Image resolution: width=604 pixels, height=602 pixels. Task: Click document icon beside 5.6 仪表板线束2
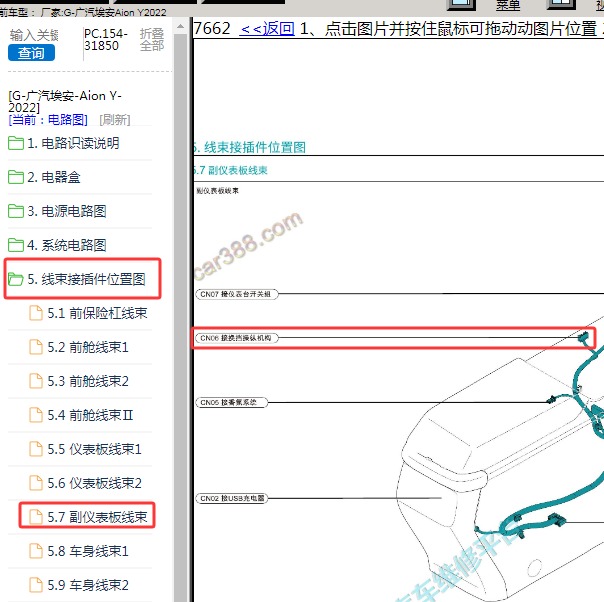pyautogui.click(x=36, y=483)
